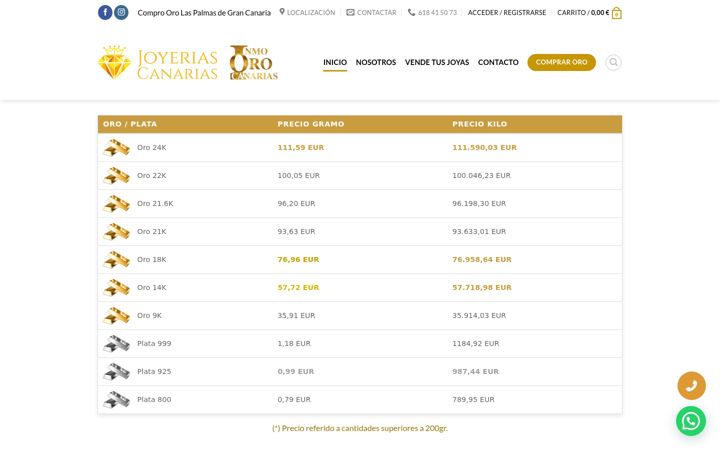The width and height of the screenshot is (720, 450).
Task: Click the gold bar icon for Oro 21.6K
Action: (x=116, y=204)
